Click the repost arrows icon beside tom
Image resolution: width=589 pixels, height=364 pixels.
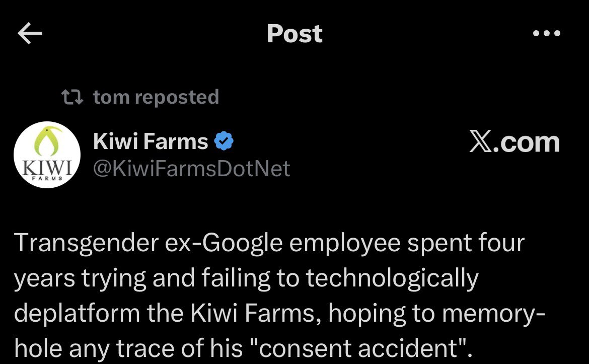(x=71, y=97)
